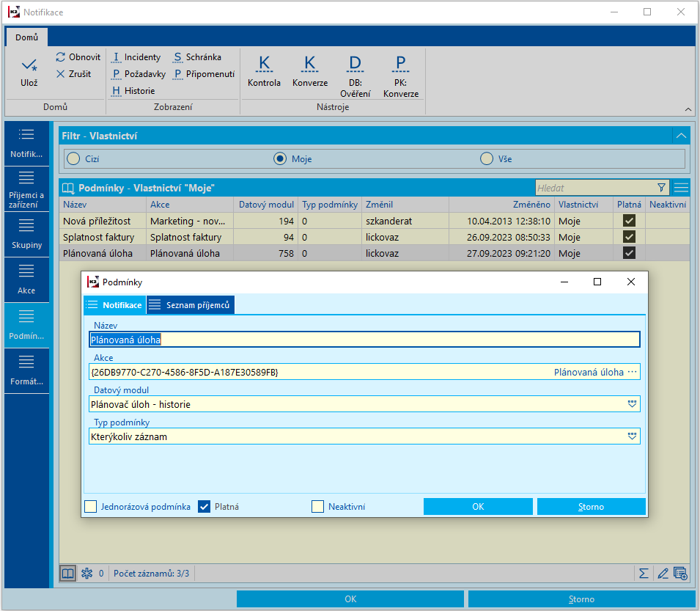Enable the Jednorázová podmínka checkbox
The height and width of the screenshot is (611, 700).
pos(91,506)
